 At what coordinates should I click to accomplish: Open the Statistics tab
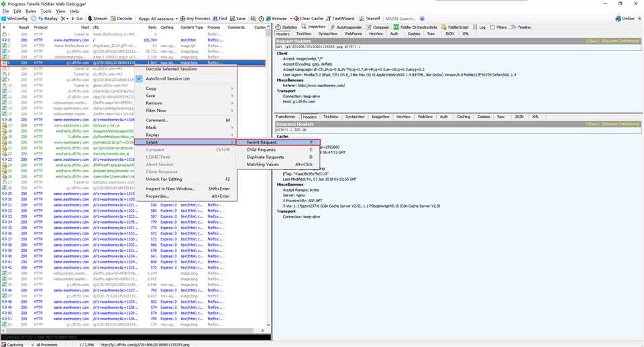tap(286, 27)
